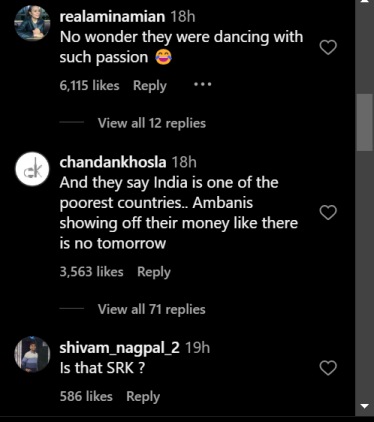Click the vertical scrollbar thumb

(x=365, y=122)
